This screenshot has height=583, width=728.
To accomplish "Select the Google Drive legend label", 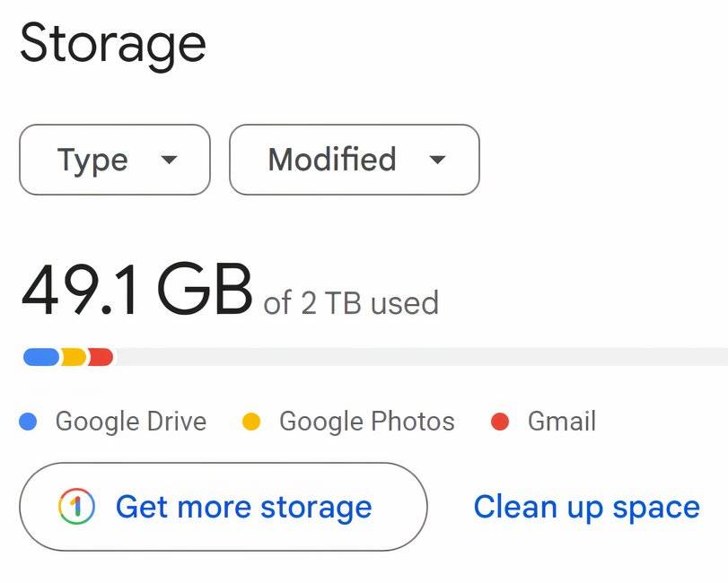I will coord(131,422).
